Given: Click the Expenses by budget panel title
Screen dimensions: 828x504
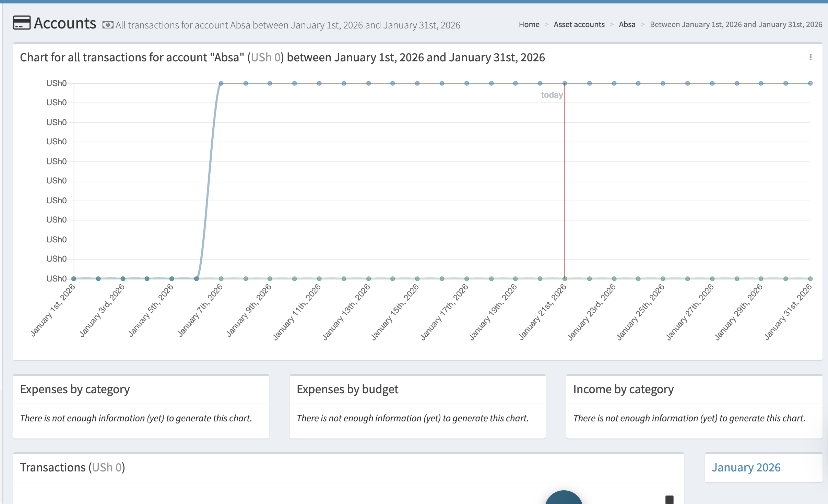Looking at the screenshot, I should point(347,389).
